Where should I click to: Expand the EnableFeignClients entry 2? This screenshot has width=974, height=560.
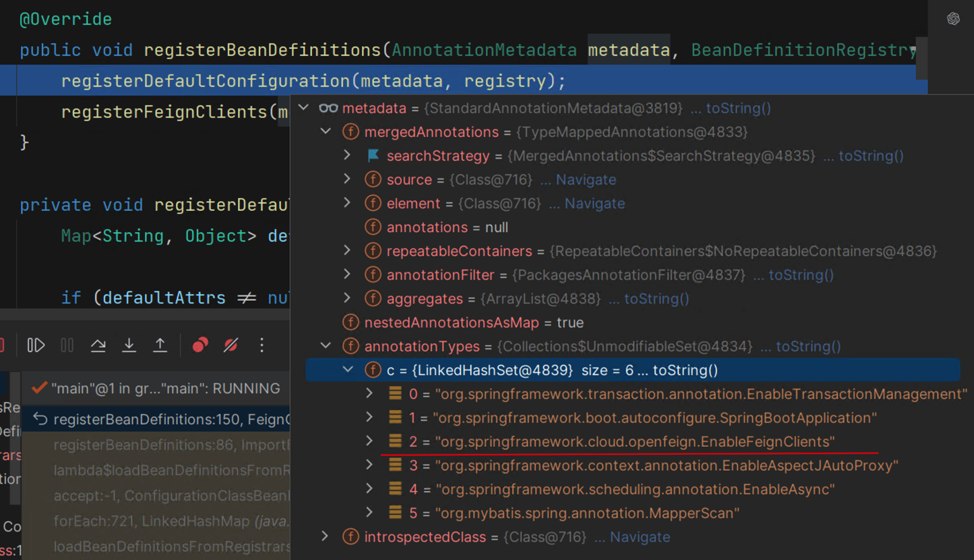click(x=369, y=441)
